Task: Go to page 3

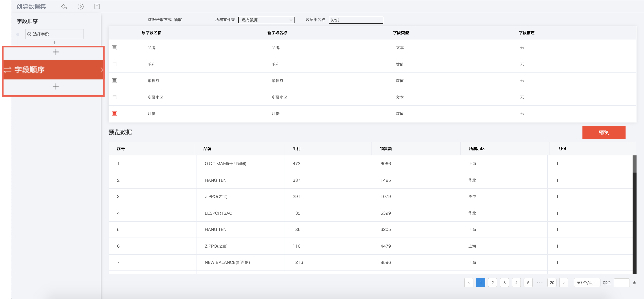Action: pyautogui.click(x=504, y=283)
